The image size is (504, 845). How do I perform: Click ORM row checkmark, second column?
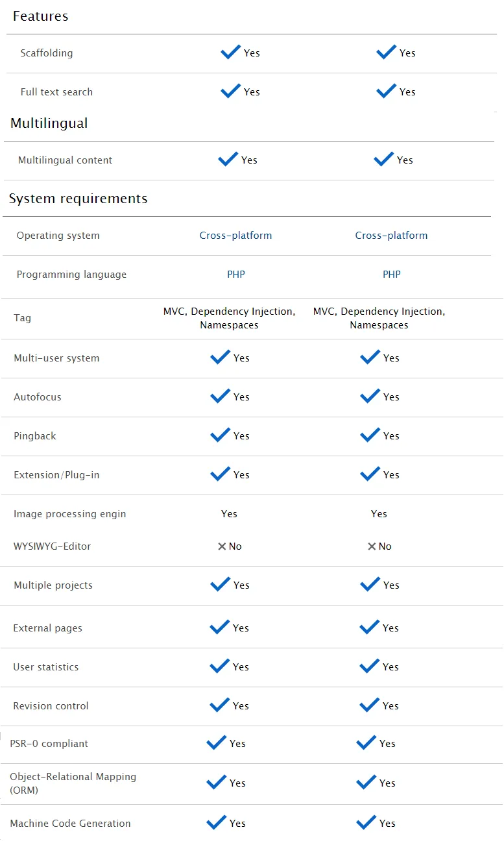tap(366, 783)
